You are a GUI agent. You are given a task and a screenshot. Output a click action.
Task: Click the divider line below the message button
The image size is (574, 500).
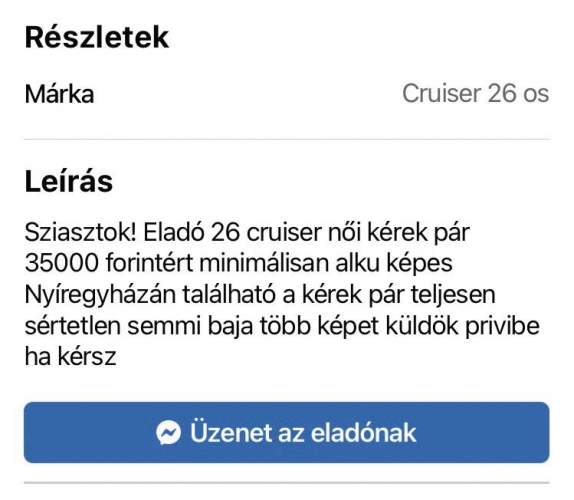287,483
